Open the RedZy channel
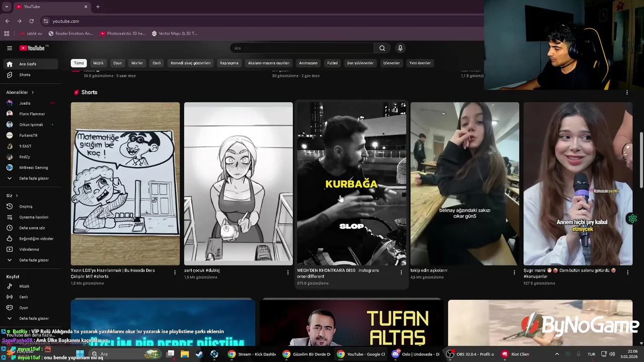644x362 pixels. click(x=30, y=157)
